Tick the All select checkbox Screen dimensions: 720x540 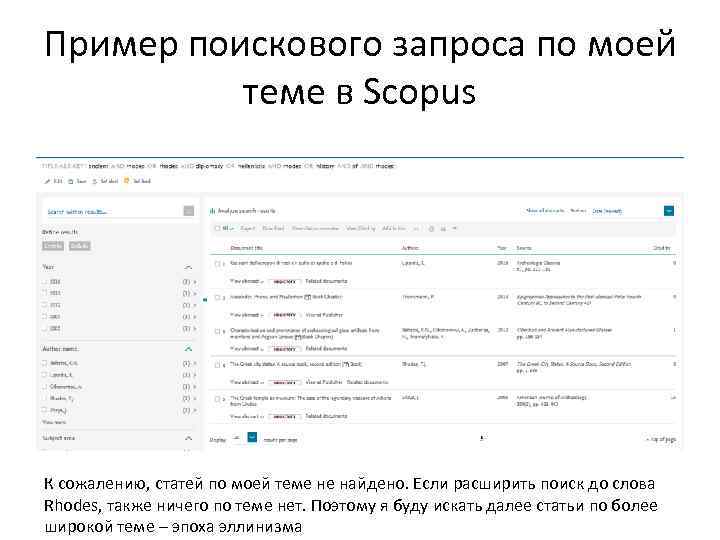(218, 228)
